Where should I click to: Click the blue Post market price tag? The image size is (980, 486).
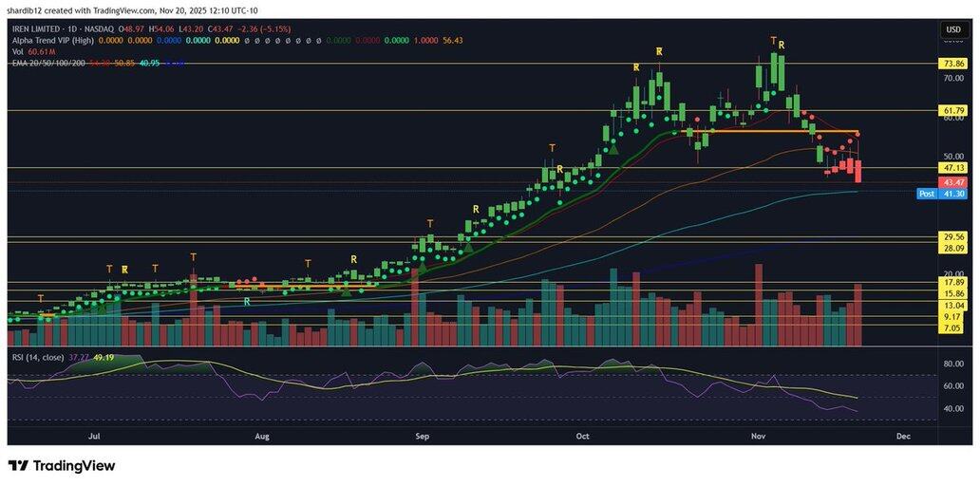click(x=927, y=193)
